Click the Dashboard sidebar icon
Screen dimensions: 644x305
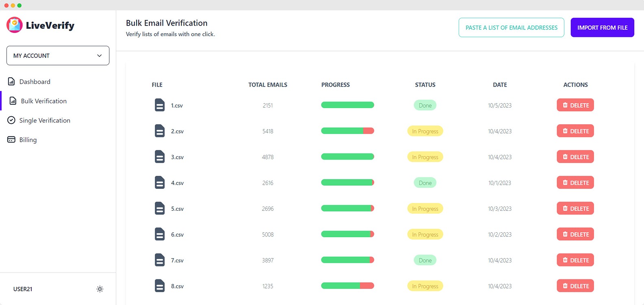click(11, 82)
